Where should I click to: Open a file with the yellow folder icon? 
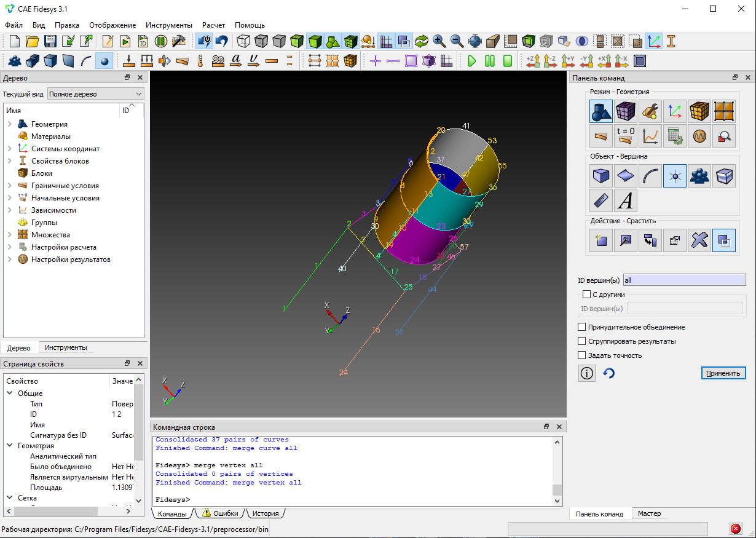[33, 41]
